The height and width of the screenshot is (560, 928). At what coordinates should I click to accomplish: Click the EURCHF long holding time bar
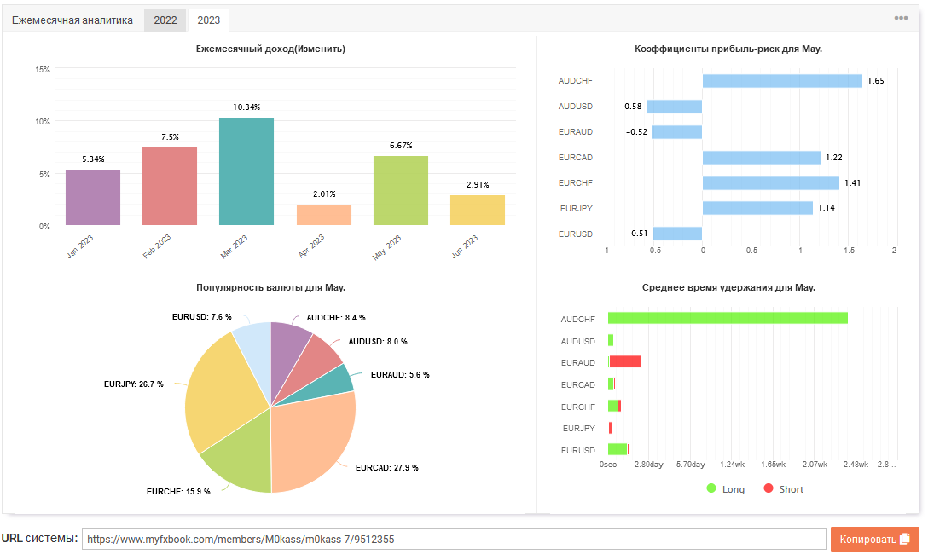click(612, 406)
